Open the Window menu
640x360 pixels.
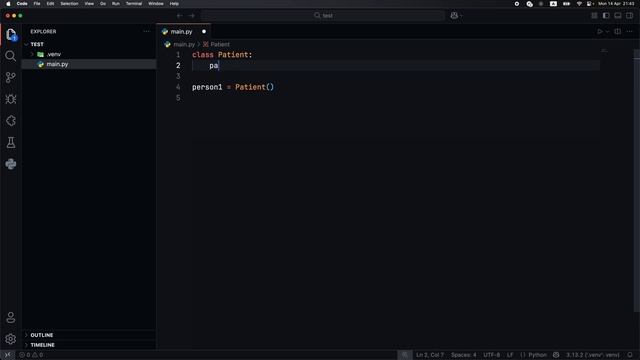coord(156,4)
